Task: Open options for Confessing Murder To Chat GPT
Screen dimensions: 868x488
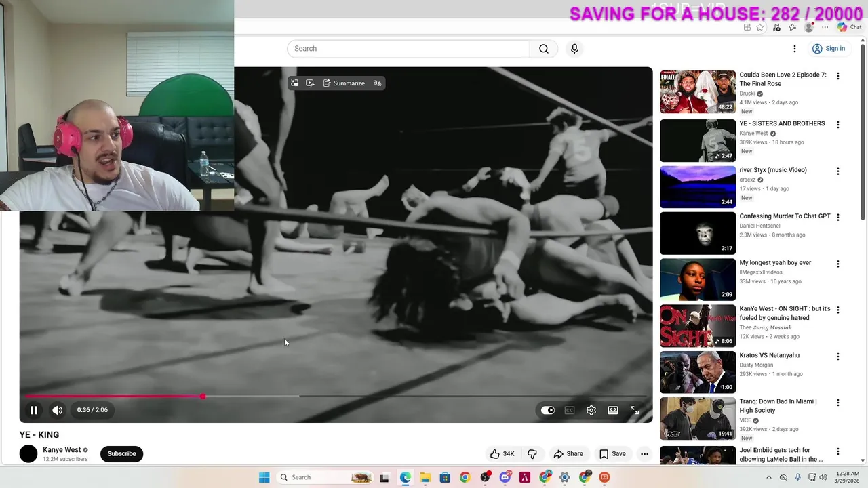Action: click(x=837, y=218)
